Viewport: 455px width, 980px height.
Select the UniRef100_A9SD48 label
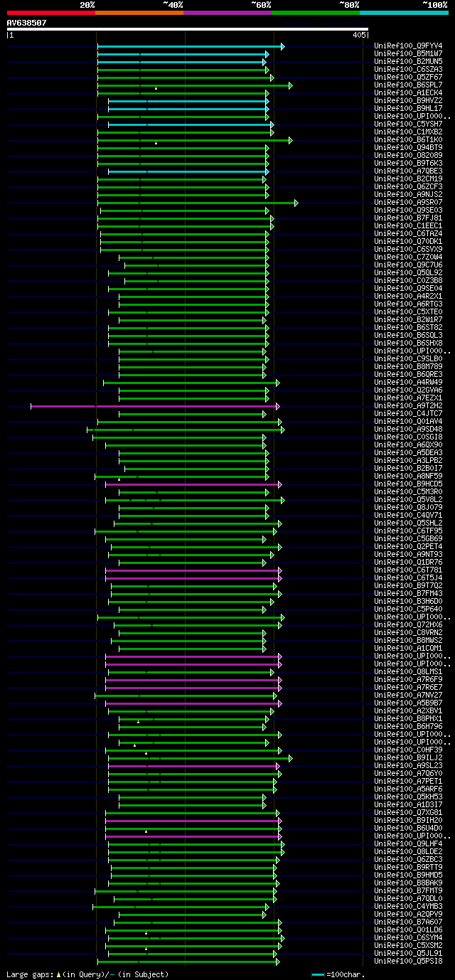[x=408, y=430]
